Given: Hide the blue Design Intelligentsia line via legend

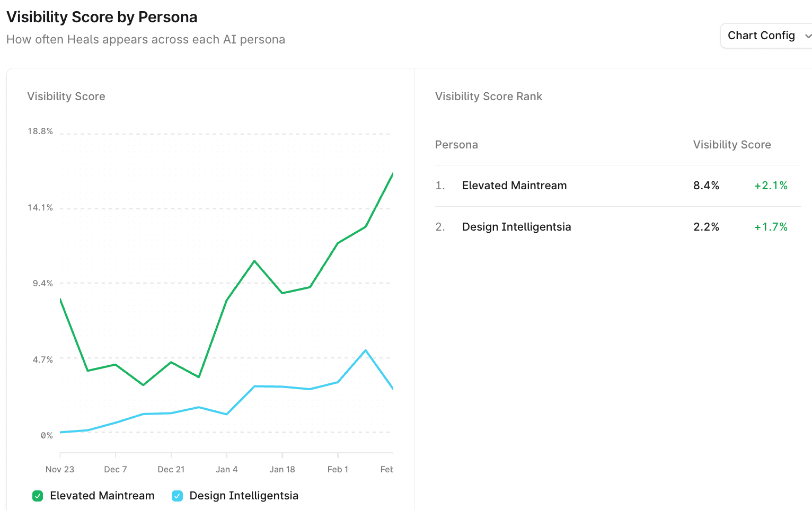Looking at the screenshot, I should click(x=177, y=496).
